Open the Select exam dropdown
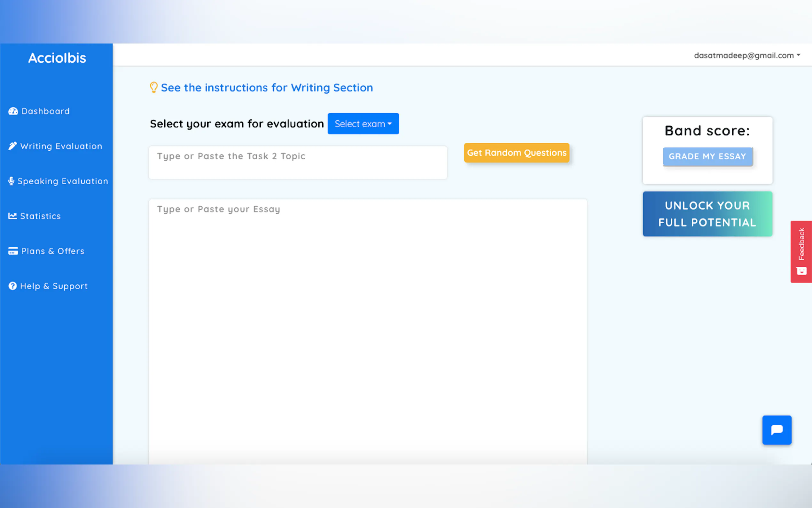This screenshot has width=812, height=508. 363,123
